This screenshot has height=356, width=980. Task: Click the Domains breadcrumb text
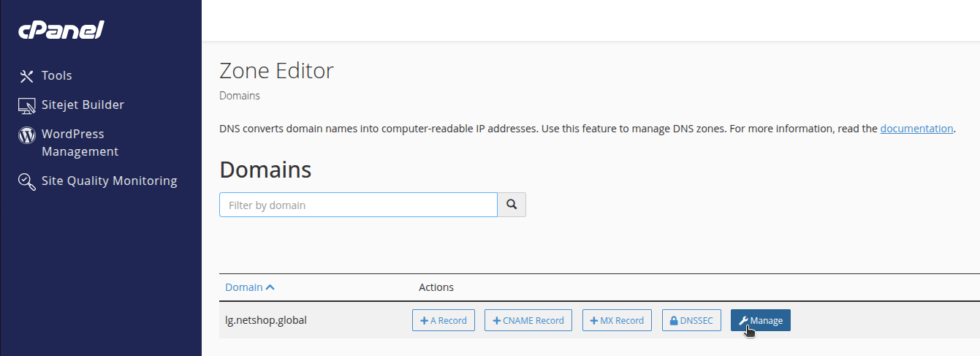[240, 96]
